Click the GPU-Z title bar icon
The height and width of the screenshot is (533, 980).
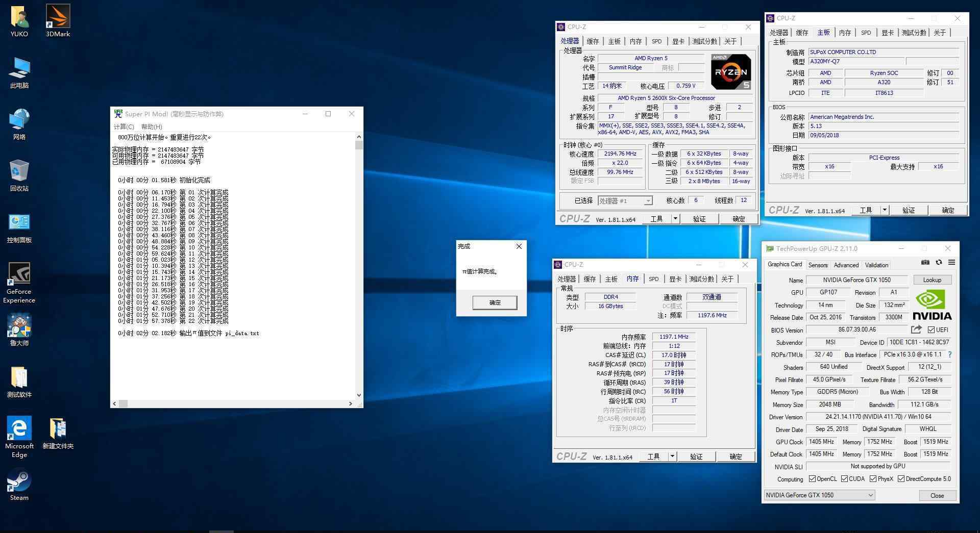point(770,249)
